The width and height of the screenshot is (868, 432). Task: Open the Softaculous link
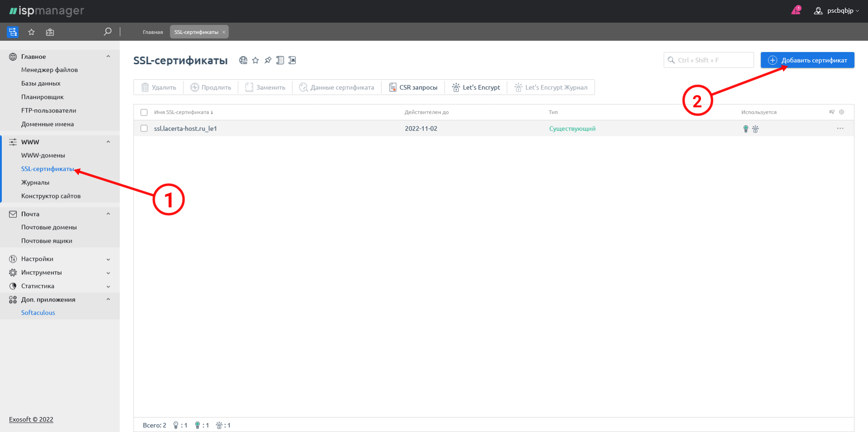click(38, 312)
